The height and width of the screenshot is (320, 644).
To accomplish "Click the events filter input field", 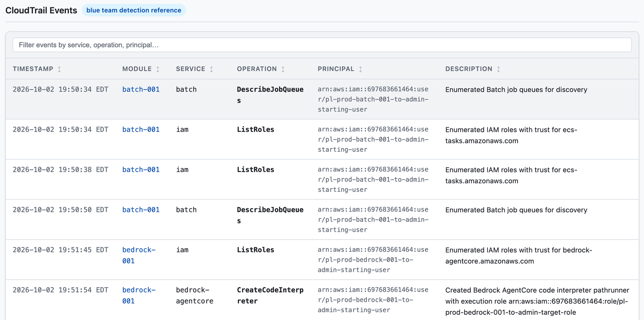I will [x=322, y=45].
